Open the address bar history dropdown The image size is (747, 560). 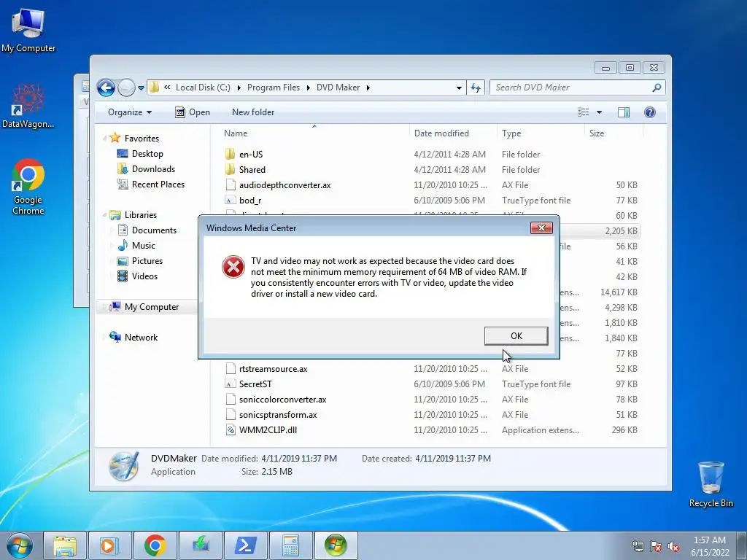459,87
